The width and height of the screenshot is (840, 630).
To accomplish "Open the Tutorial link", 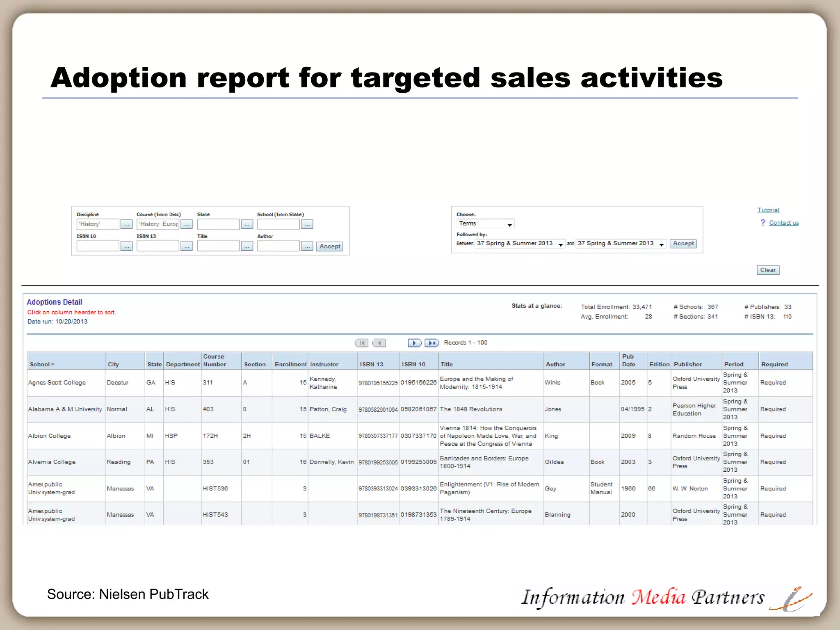I will pyautogui.click(x=768, y=210).
